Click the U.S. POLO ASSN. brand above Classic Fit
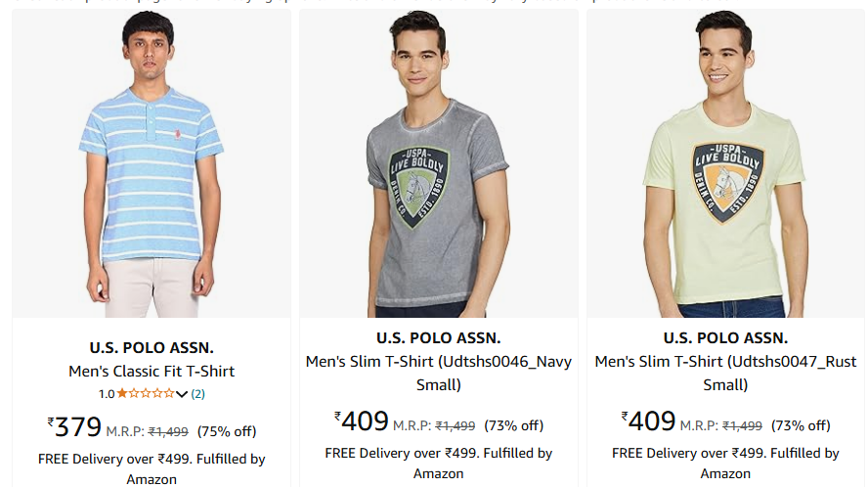868x487 pixels. click(x=152, y=348)
